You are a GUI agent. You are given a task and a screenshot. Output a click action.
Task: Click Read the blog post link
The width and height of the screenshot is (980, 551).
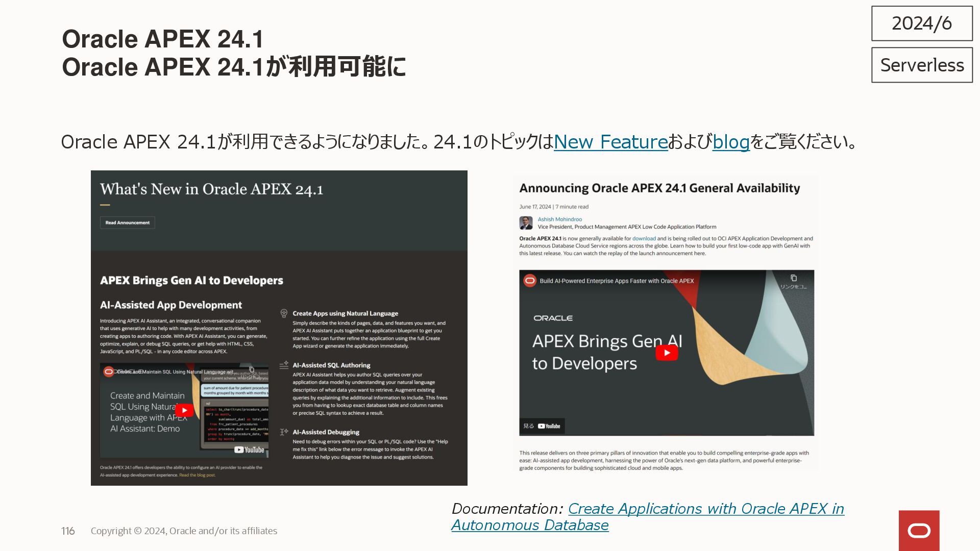(x=197, y=475)
